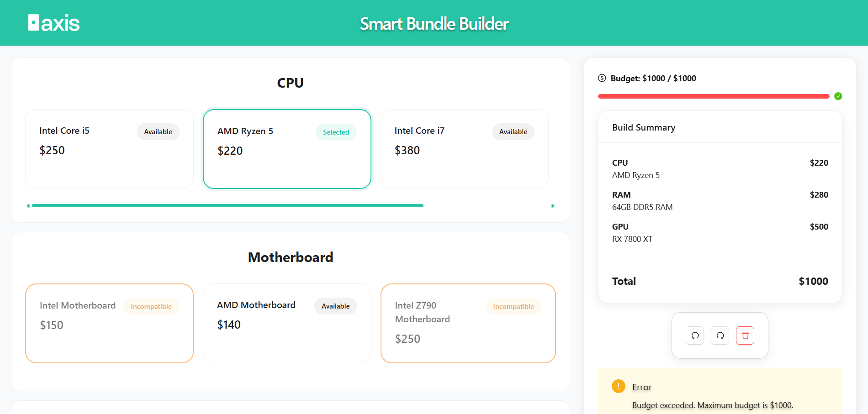
Task: Redo the last build change
Action: pyautogui.click(x=720, y=335)
